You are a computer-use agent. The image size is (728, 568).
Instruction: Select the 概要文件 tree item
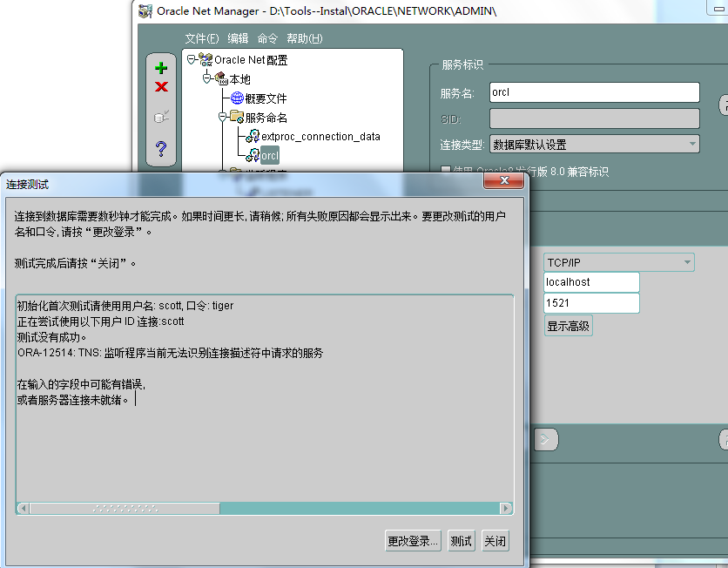point(266,98)
